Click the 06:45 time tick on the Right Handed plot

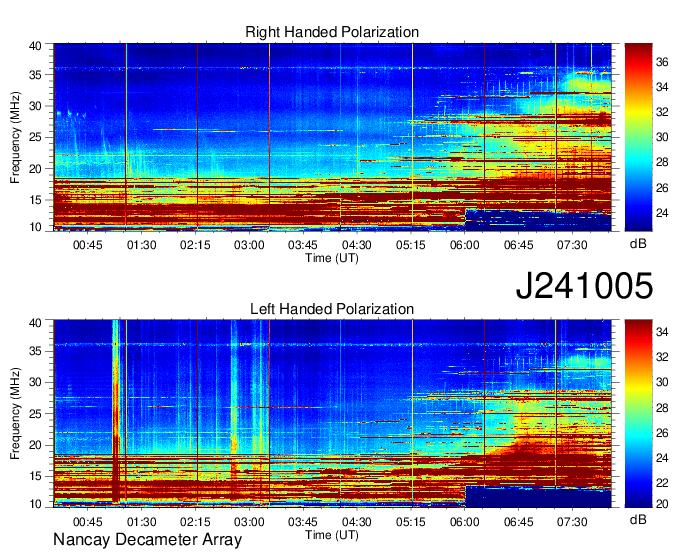pyautogui.click(x=519, y=245)
